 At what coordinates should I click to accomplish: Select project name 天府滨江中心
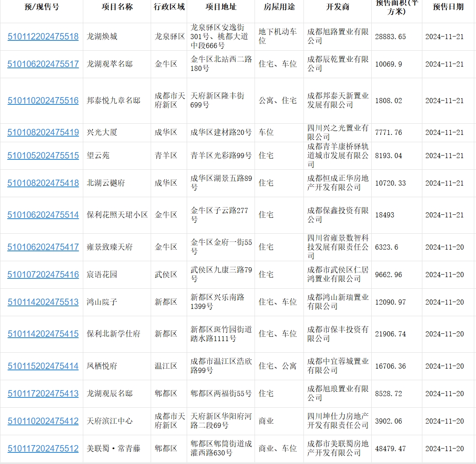(109, 421)
